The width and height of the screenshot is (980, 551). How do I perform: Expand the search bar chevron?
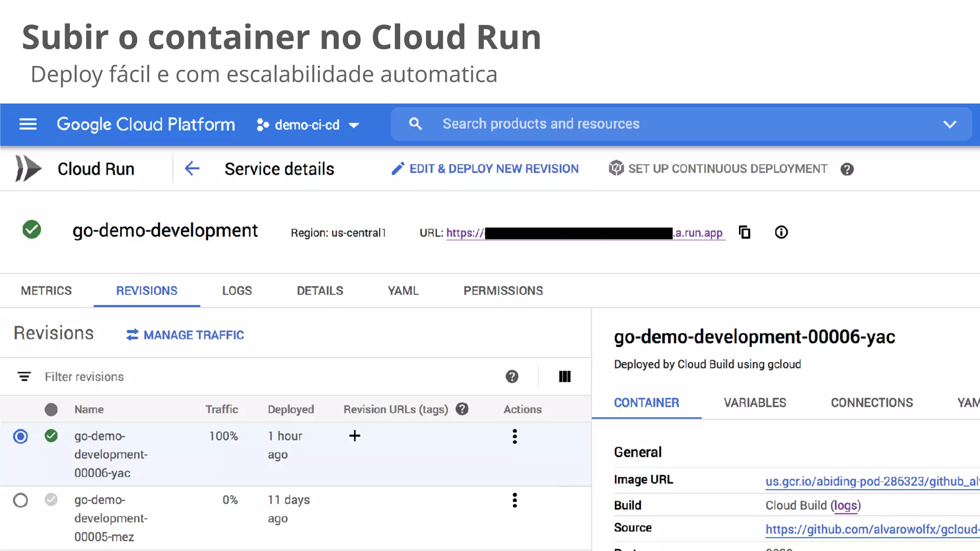coord(949,124)
